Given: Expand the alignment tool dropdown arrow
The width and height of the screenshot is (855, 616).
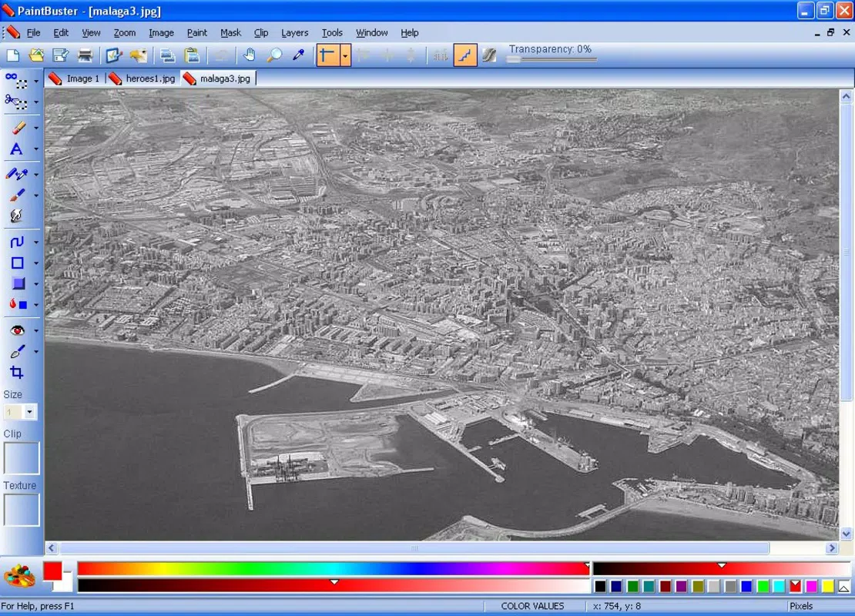Looking at the screenshot, I should [345, 55].
